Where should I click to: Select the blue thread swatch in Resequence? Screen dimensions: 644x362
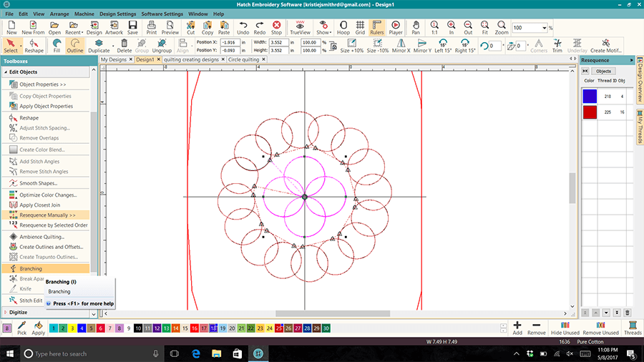(x=590, y=95)
